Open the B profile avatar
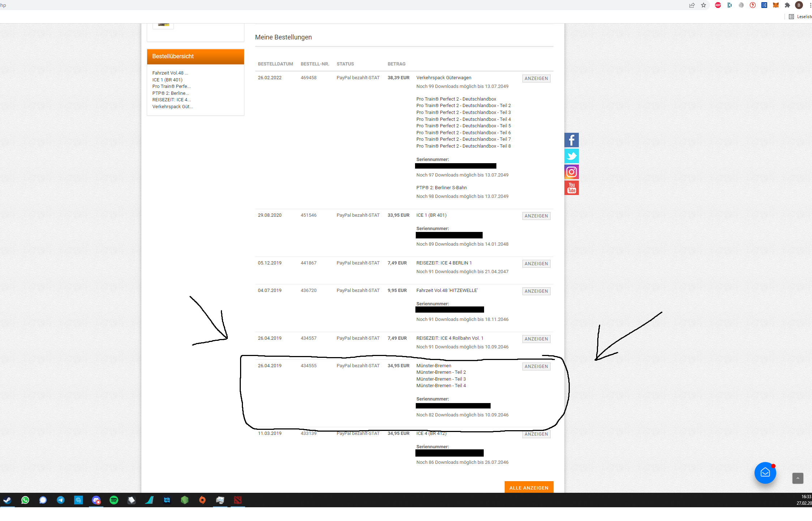 tap(799, 5)
